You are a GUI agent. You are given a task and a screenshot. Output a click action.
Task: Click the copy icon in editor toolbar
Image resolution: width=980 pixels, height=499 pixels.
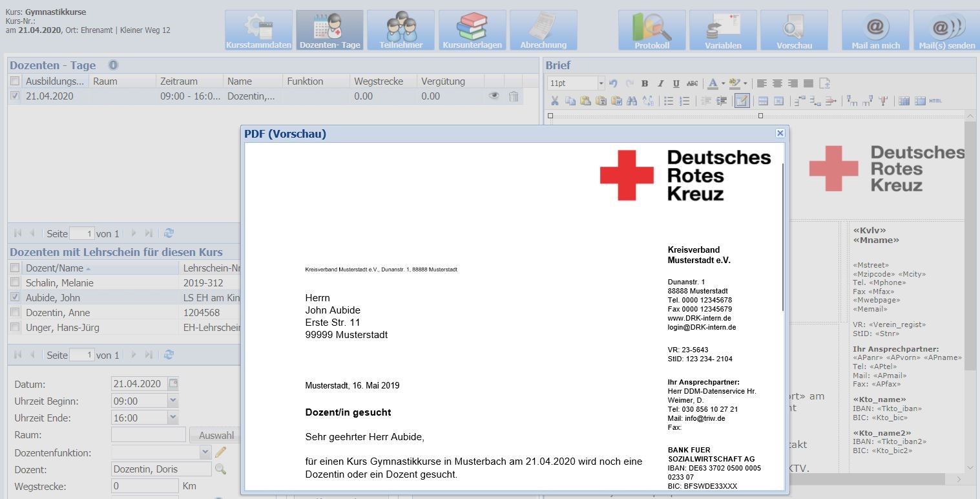click(x=570, y=101)
